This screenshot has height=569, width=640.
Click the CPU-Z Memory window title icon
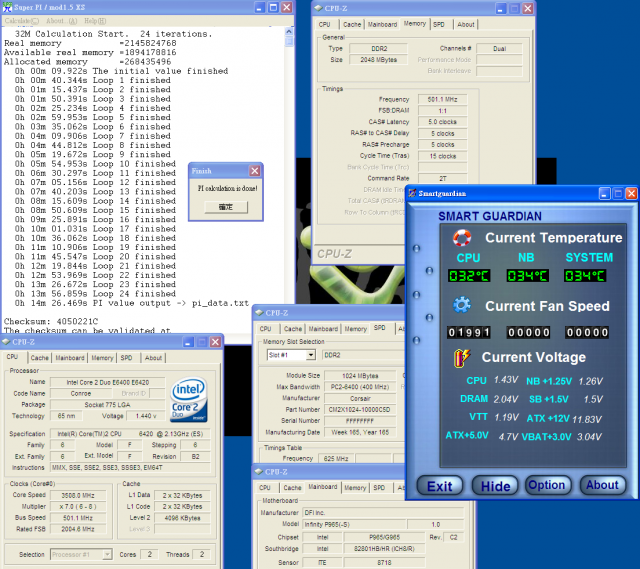[318, 8]
